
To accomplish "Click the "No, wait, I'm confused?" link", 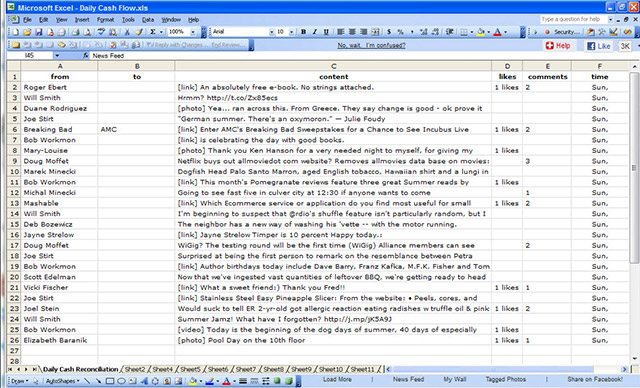I will 371,45.
